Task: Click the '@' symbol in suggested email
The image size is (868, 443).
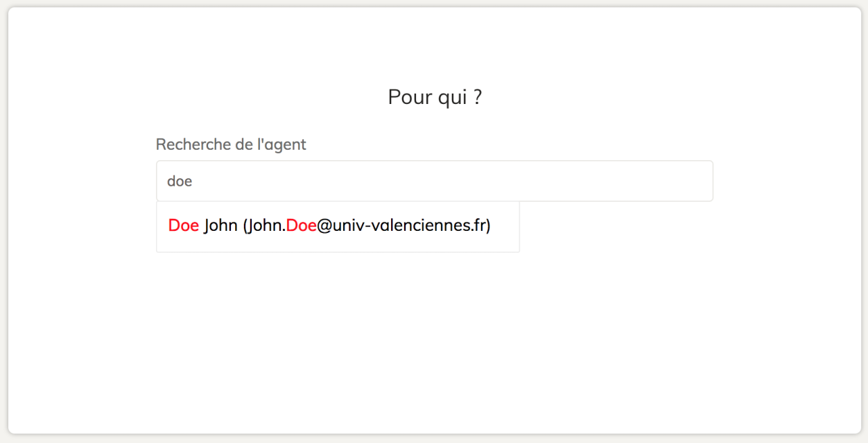Action: [x=324, y=226]
